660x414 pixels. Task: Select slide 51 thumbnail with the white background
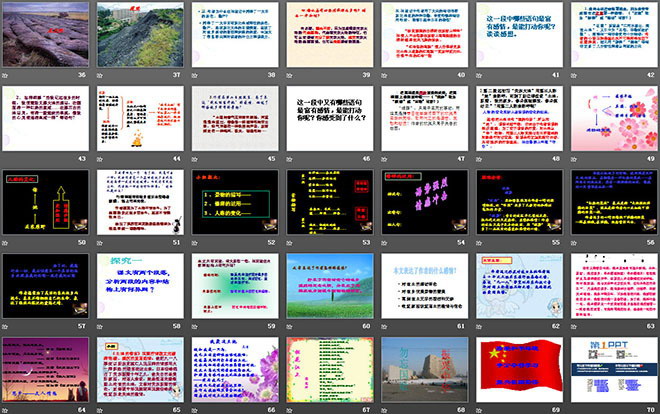tap(140, 202)
